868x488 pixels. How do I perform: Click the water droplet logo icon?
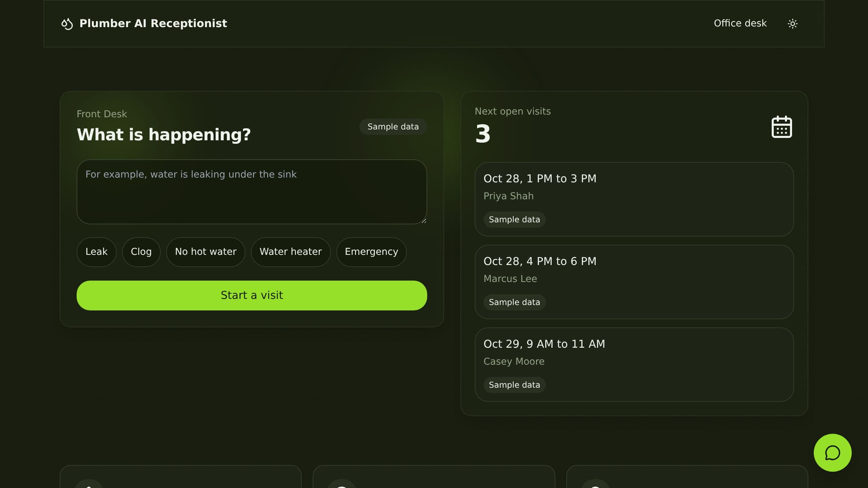pyautogui.click(x=67, y=24)
